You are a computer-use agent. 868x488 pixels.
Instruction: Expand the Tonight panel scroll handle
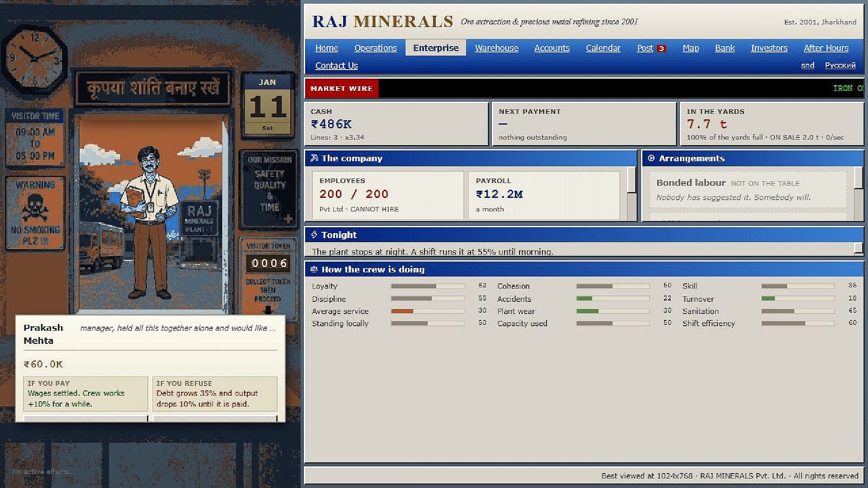click(x=859, y=248)
